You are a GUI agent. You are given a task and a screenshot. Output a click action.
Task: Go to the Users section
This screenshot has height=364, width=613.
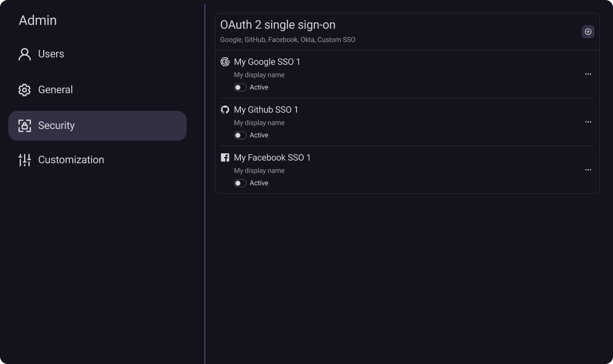click(x=51, y=54)
